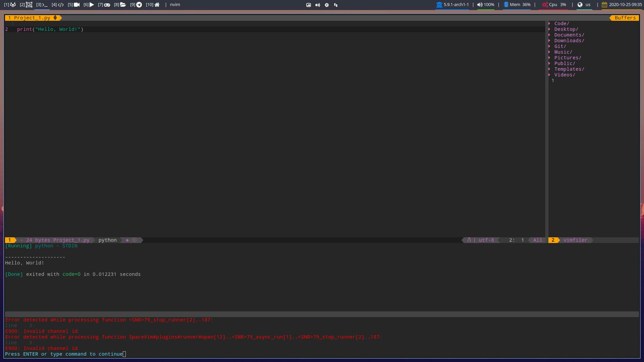The image size is (644, 362).
Task: Open the Templates/ folder name
Action: point(569,69)
